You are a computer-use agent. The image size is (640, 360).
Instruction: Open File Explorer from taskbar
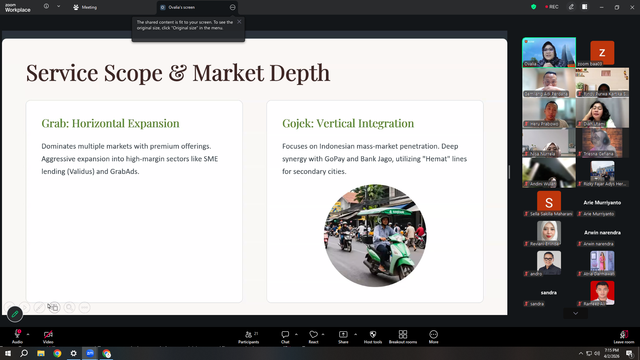tap(41, 353)
